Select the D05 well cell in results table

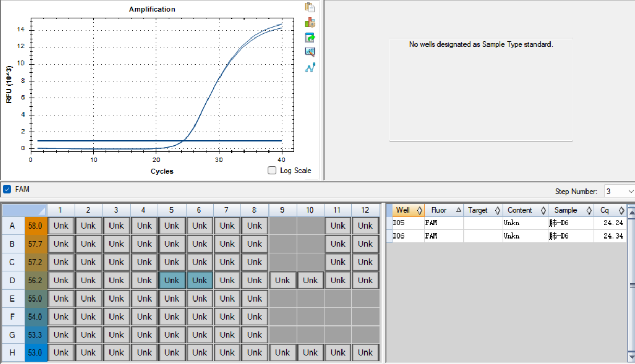tap(408, 223)
